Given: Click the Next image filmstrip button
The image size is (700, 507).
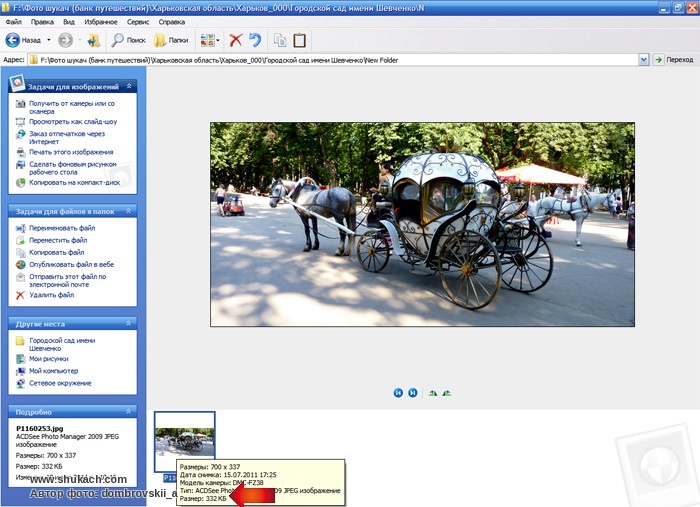Looking at the screenshot, I should [x=413, y=393].
